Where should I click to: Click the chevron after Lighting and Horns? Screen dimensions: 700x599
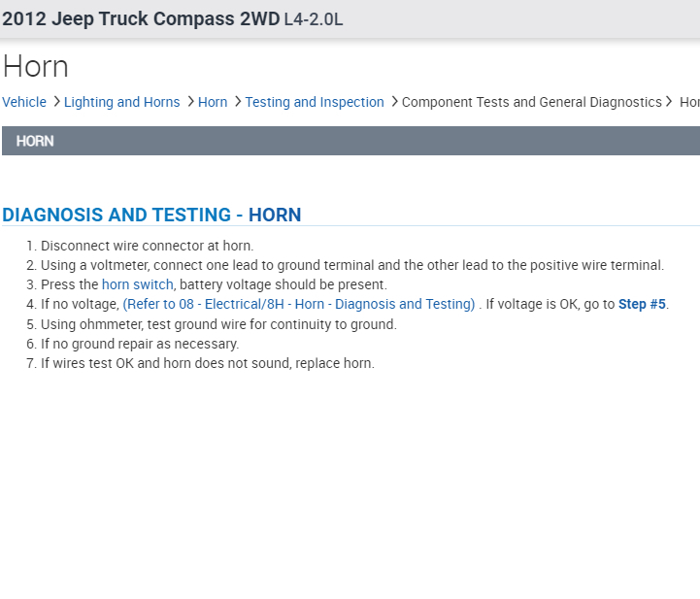click(x=189, y=102)
